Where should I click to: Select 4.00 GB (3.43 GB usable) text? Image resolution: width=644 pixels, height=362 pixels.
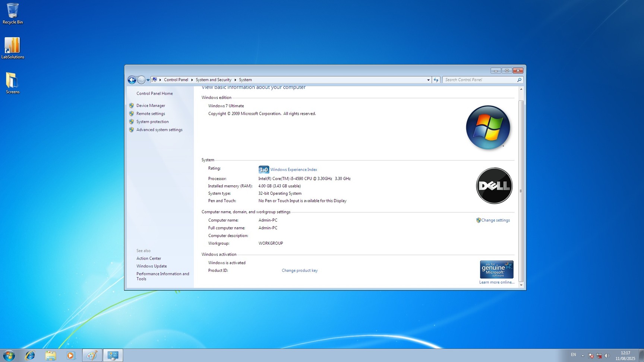[x=280, y=186]
